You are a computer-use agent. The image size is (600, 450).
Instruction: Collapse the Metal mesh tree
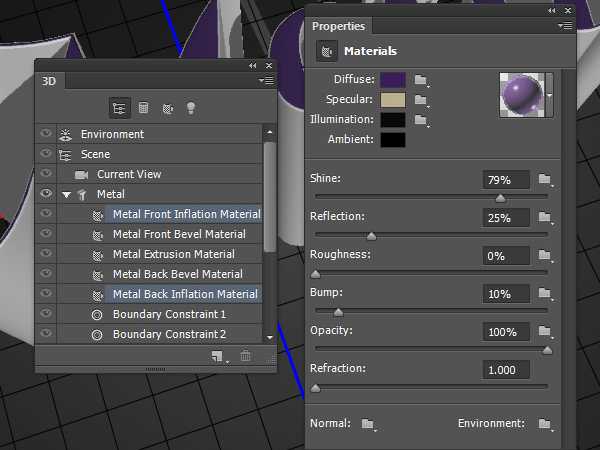coord(66,194)
